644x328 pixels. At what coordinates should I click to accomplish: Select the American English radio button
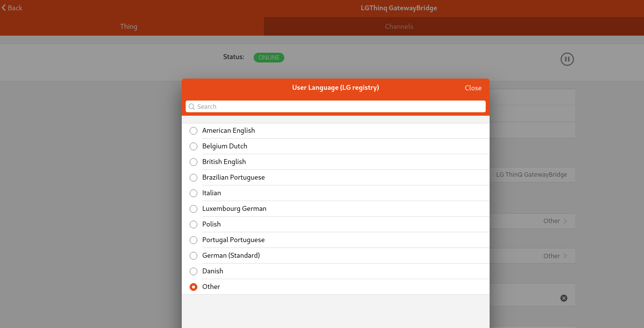click(193, 131)
